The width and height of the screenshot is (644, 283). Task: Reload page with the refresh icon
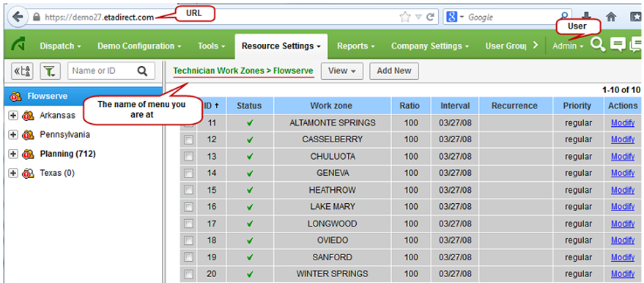(430, 18)
